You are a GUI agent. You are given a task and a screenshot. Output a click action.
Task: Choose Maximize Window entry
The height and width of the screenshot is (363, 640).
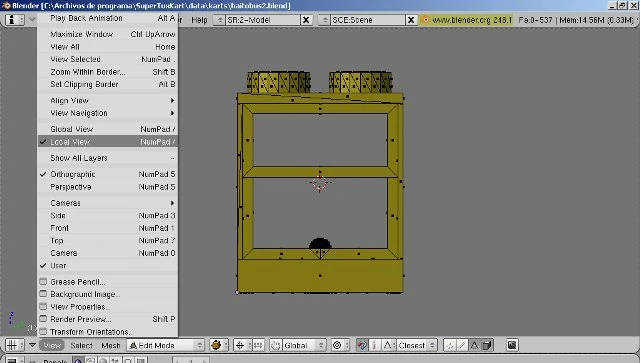point(108,34)
